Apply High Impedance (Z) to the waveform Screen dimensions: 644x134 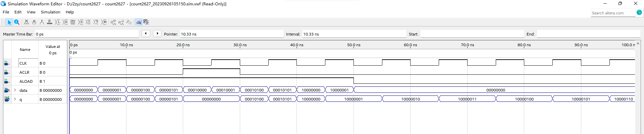[x=49, y=22]
